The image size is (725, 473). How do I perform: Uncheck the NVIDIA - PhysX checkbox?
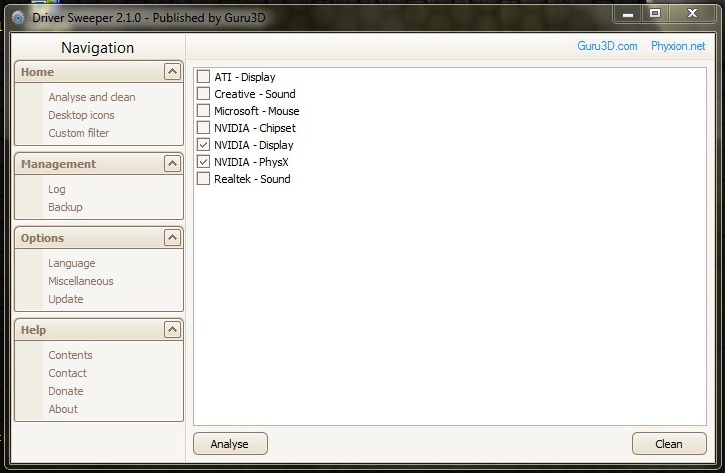coord(204,162)
